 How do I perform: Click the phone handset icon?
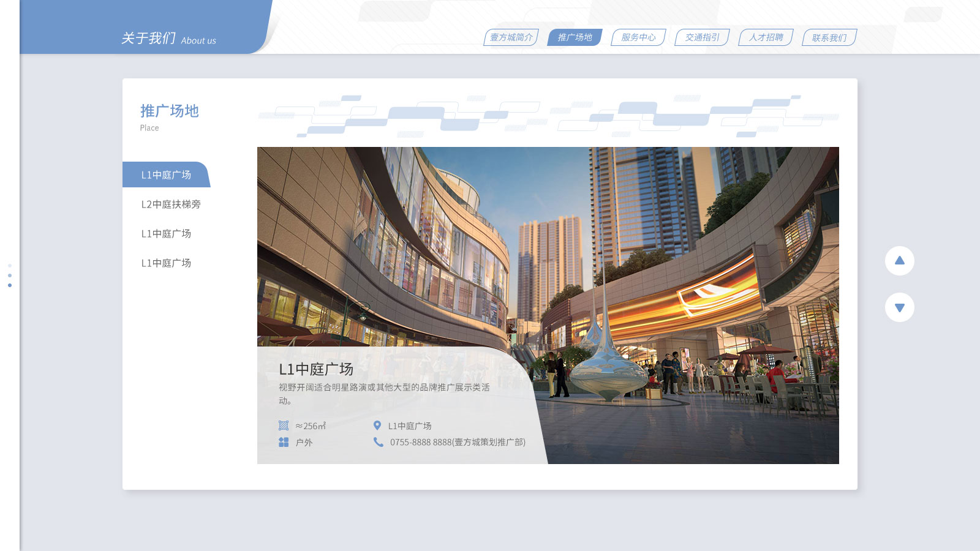379,442
